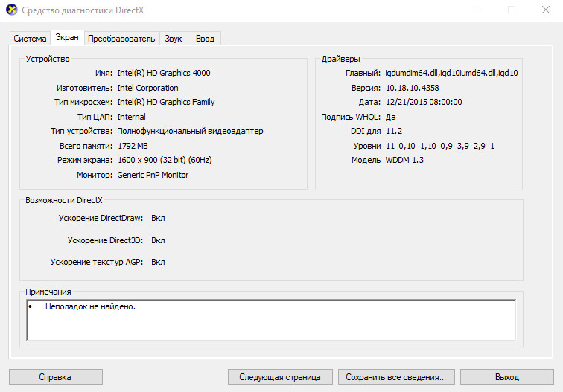This screenshot has height=392, width=563.
Task: Switch to the Система tab
Action: 30,39
